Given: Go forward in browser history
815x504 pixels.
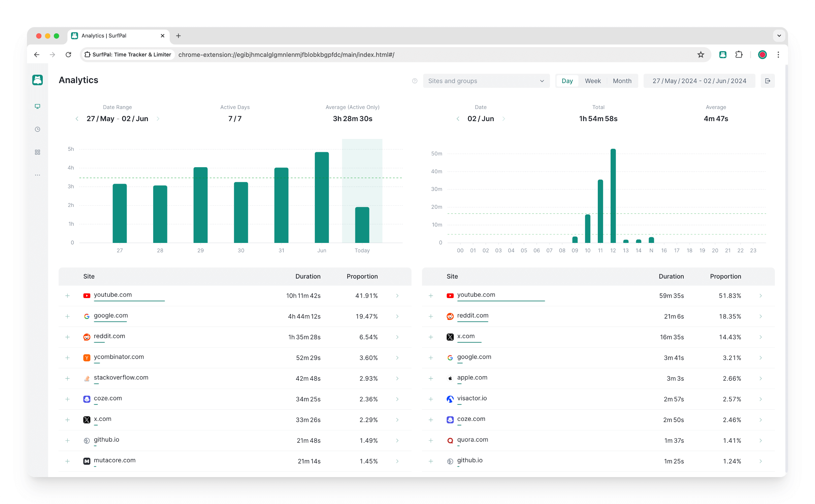Looking at the screenshot, I should (53, 55).
